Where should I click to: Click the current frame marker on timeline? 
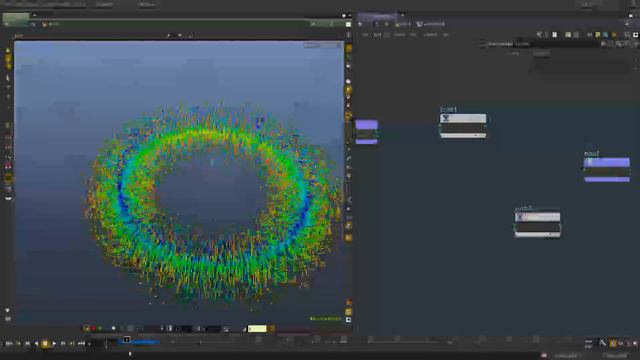click(x=127, y=340)
